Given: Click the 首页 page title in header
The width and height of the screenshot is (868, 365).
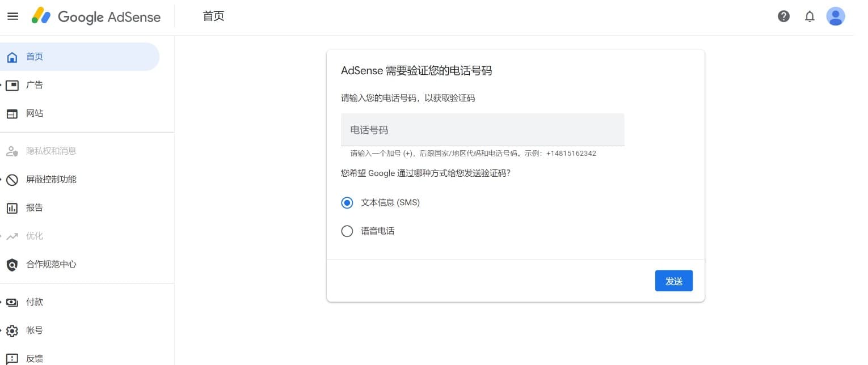Looking at the screenshot, I should tap(214, 16).
